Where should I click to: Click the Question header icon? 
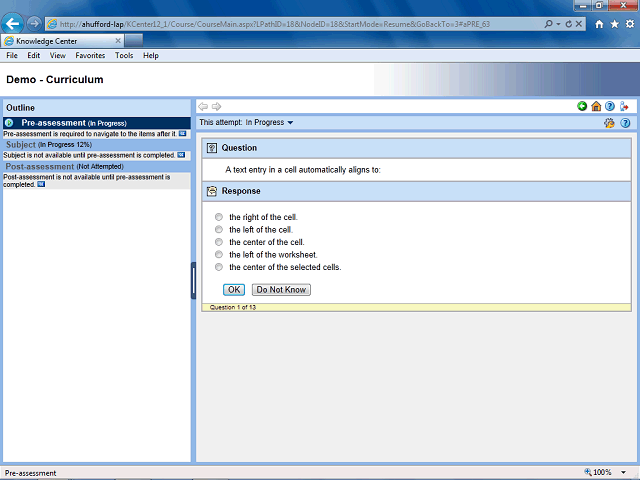click(211, 148)
